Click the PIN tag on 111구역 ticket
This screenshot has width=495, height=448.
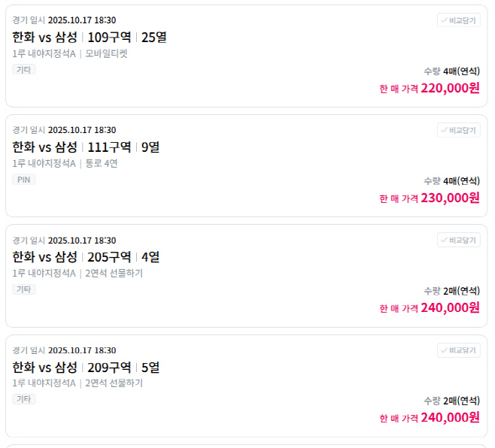[x=24, y=180]
